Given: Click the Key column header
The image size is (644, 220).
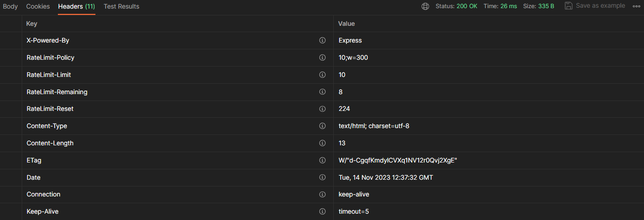Looking at the screenshot, I should coord(32,24).
